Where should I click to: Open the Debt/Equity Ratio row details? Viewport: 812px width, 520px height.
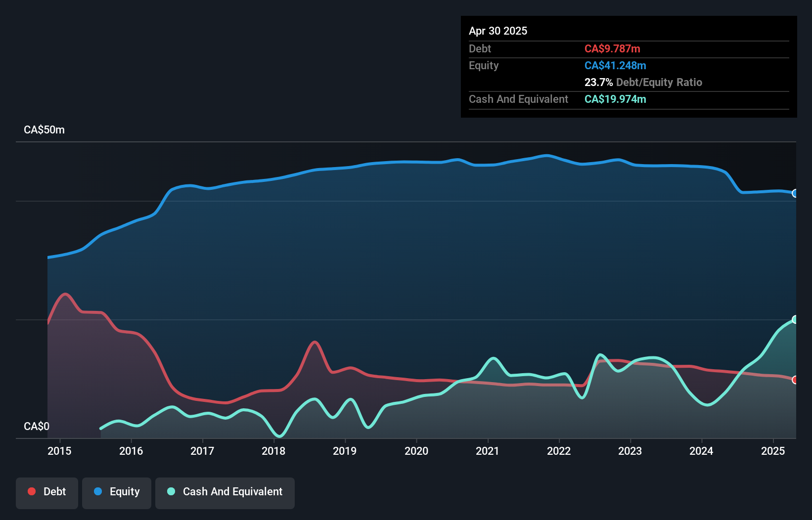(x=643, y=82)
